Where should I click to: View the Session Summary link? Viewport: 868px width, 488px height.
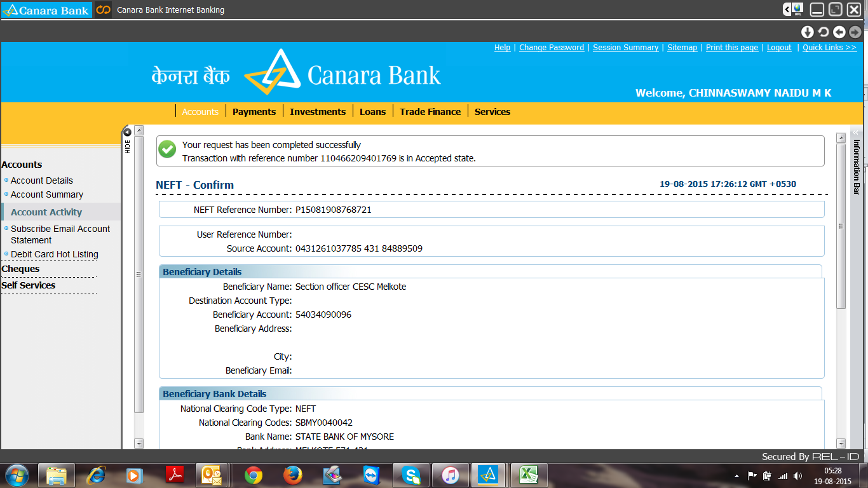625,48
